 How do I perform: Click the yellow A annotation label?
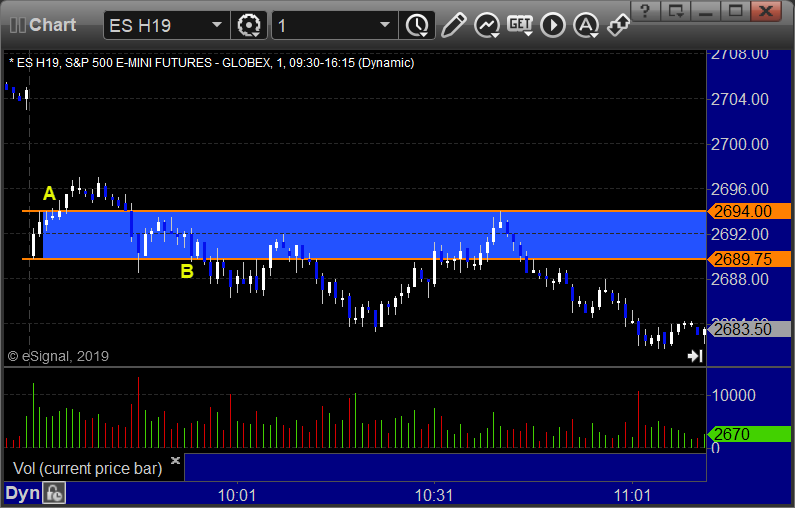[x=49, y=193]
